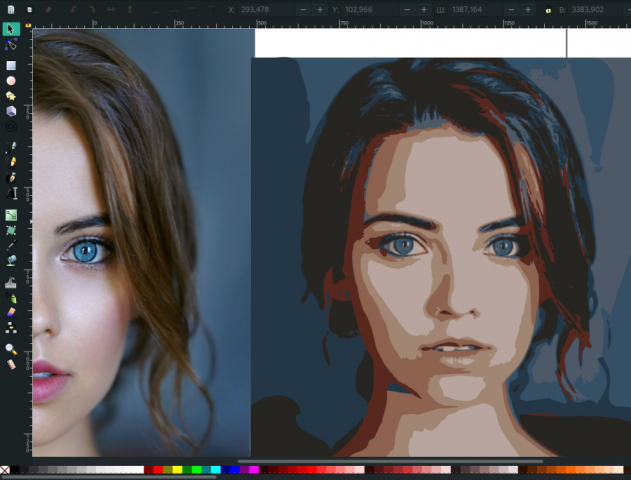Pick the pure blue palette swatch

click(x=235, y=470)
